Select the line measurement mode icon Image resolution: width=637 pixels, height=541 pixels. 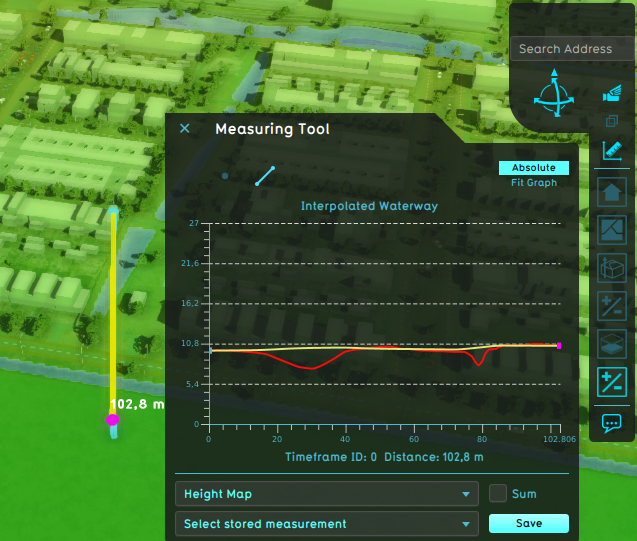pyautogui.click(x=265, y=176)
